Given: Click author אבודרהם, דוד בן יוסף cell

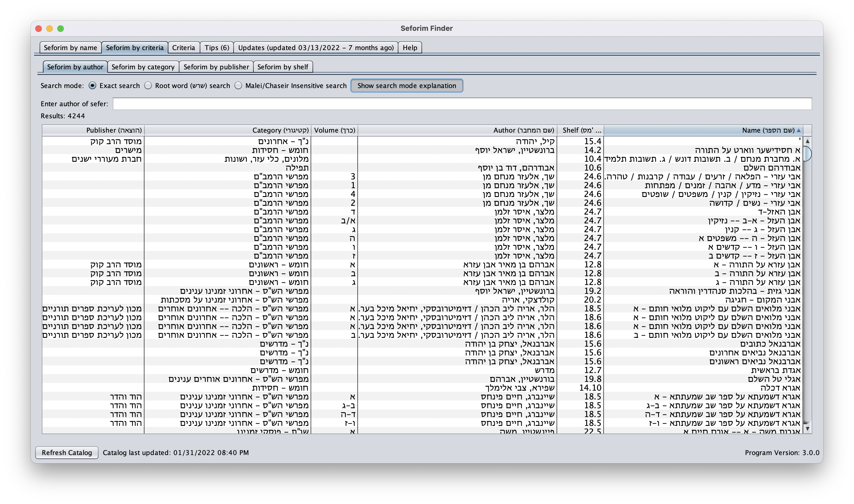Looking at the screenshot, I should pyautogui.click(x=516, y=168).
